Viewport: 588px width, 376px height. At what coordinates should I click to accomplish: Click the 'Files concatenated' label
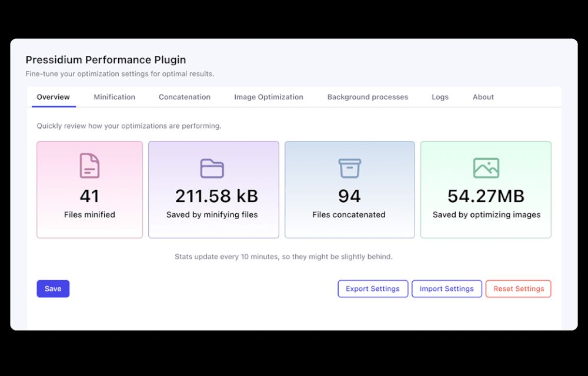tap(349, 214)
